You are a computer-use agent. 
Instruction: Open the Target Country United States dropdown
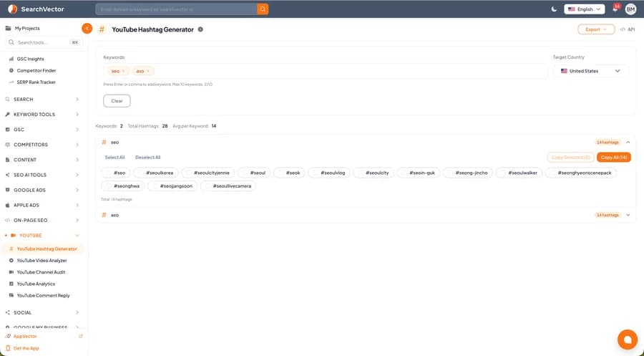tap(590, 71)
